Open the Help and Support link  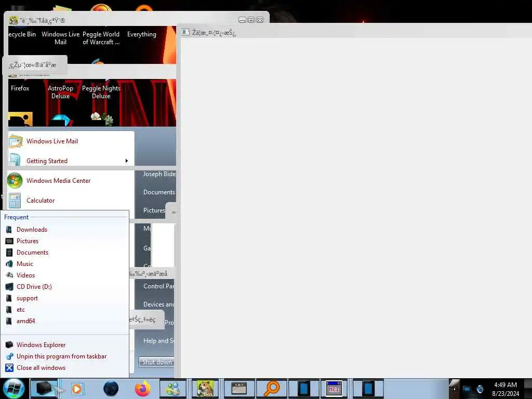[158, 341]
